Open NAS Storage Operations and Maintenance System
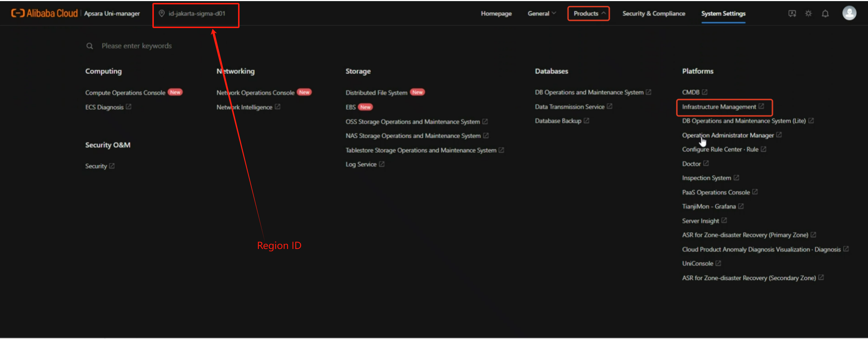This screenshot has height=339, width=868. (x=413, y=136)
